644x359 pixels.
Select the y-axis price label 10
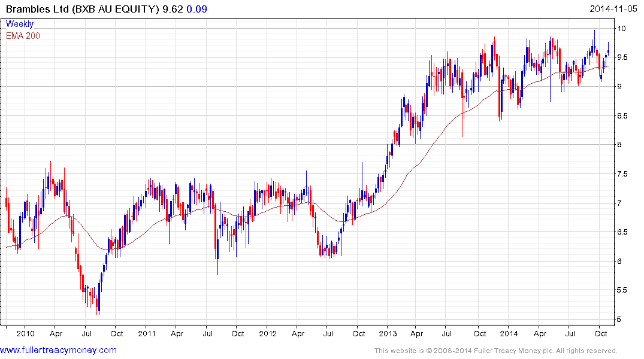pos(621,28)
